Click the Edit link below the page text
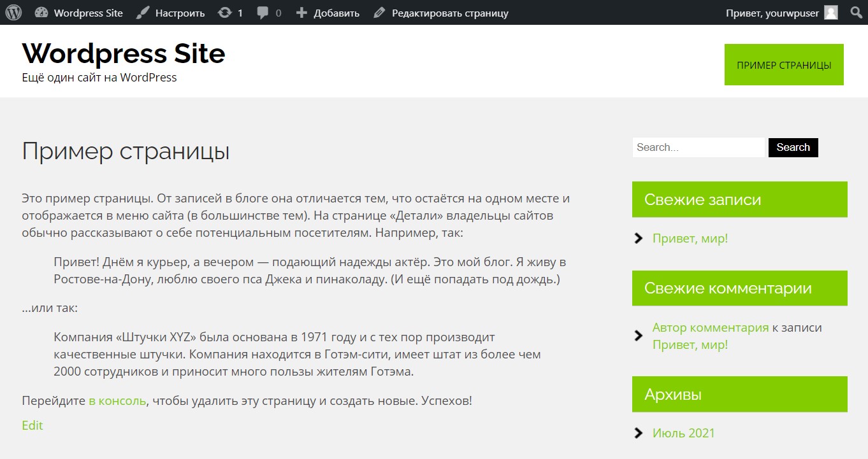The width and height of the screenshot is (868, 459). 32,425
